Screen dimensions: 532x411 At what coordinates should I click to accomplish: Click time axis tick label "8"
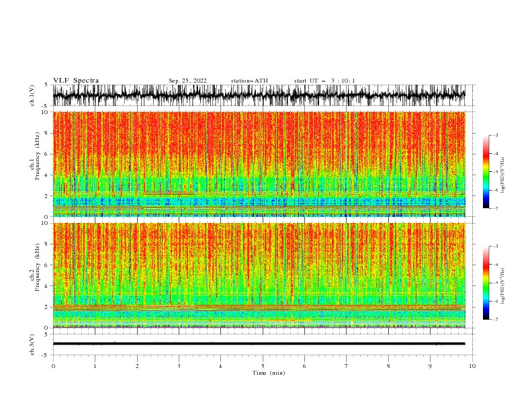[388, 366]
